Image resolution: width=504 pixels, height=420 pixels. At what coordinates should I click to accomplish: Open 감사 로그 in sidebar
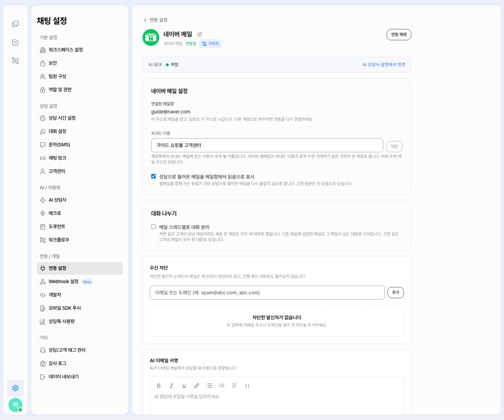pos(80,363)
